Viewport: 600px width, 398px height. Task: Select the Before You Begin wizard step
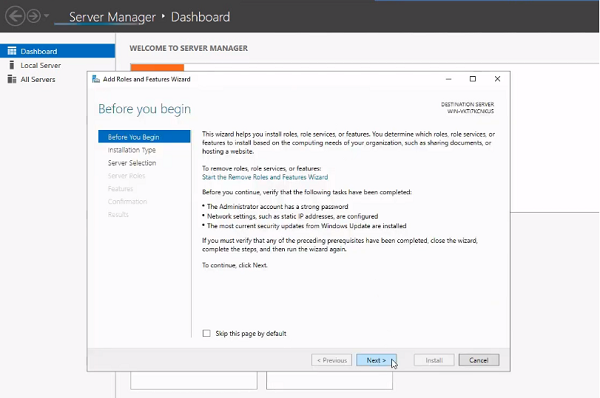(144, 137)
